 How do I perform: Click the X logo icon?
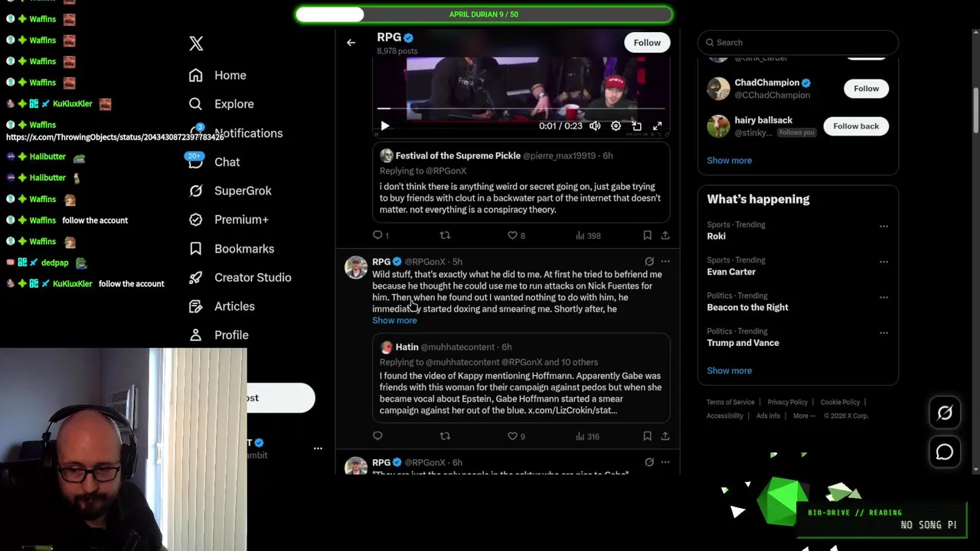[x=196, y=44]
